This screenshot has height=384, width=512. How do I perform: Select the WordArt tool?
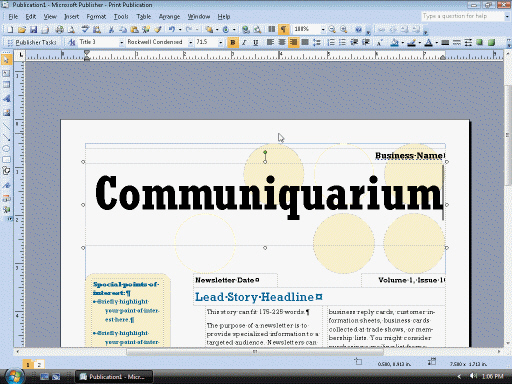[6, 99]
